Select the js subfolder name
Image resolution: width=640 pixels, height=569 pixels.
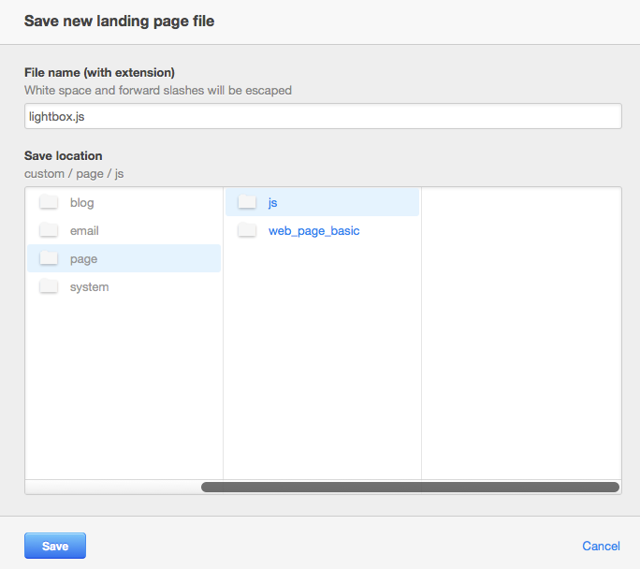pos(273,203)
